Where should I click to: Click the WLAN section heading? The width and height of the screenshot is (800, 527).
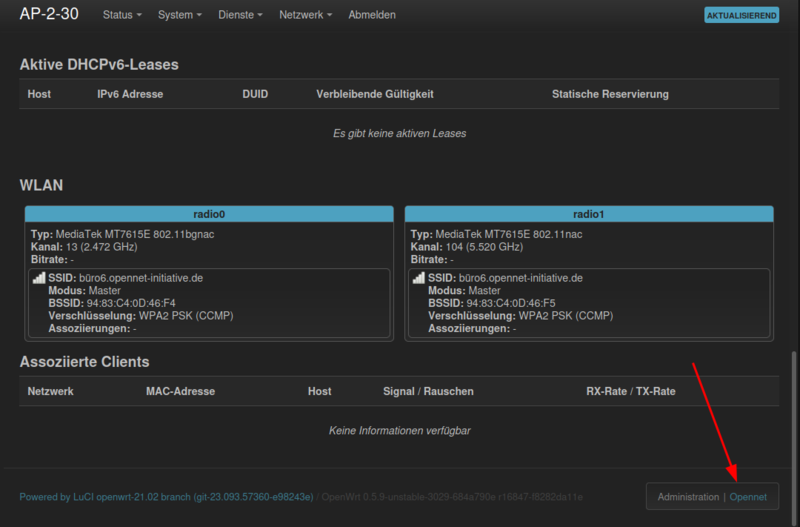[x=41, y=185]
